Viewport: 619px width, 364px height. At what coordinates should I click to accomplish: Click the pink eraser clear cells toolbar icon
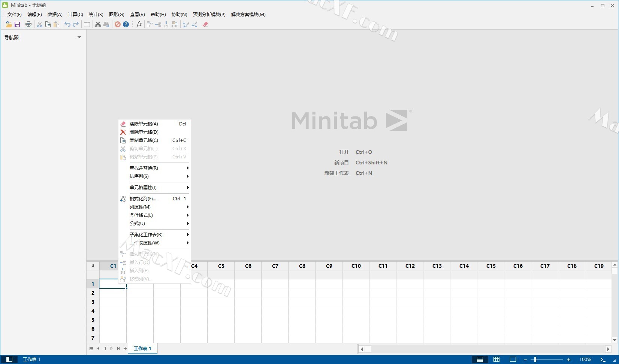point(205,24)
